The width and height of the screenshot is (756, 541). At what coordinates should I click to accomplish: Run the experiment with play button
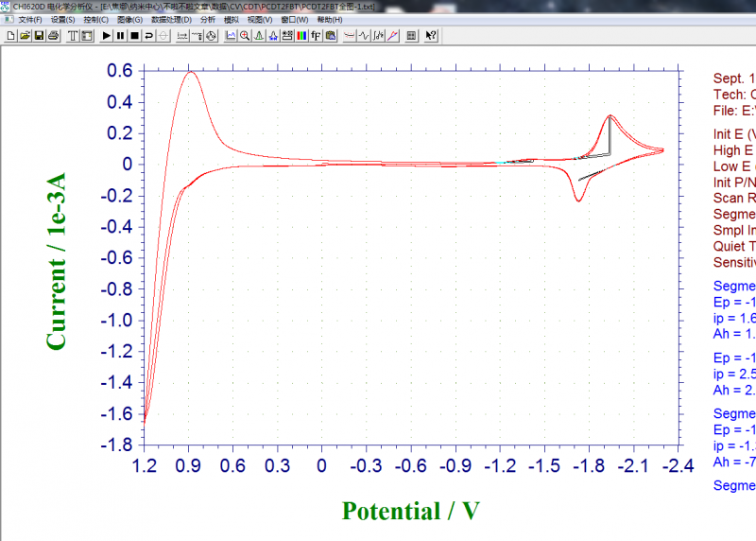pyautogui.click(x=107, y=36)
